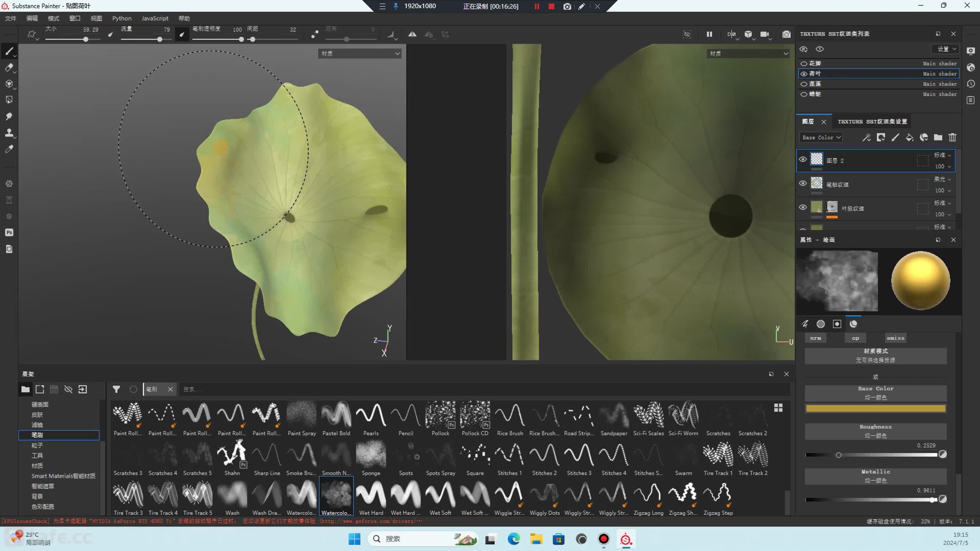
Task: Open 材质 dropdown in 3D viewport
Action: (x=359, y=54)
